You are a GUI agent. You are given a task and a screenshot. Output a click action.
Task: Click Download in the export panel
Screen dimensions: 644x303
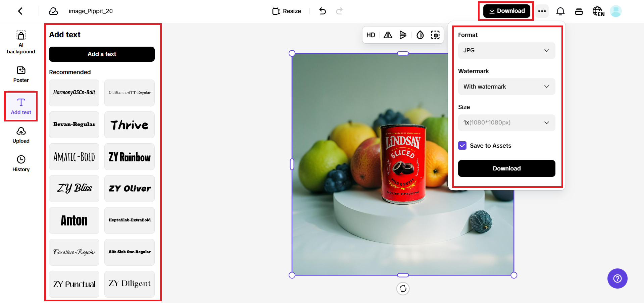[506, 168]
